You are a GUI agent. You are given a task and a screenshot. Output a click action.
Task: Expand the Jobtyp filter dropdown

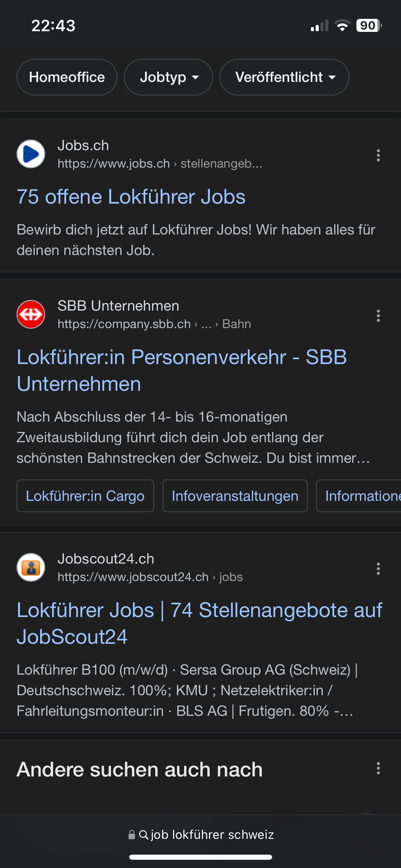[x=168, y=77]
